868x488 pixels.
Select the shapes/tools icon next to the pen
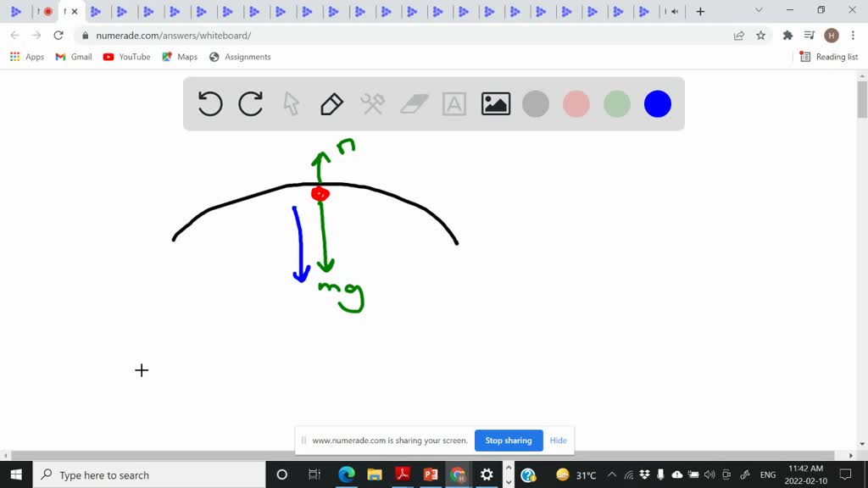(x=372, y=103)
